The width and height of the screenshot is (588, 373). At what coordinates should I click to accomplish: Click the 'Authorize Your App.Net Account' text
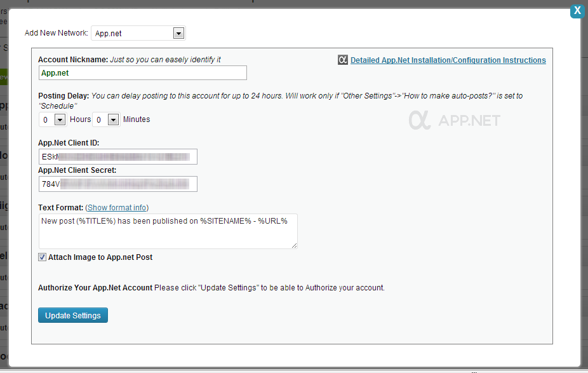[95, 287]
